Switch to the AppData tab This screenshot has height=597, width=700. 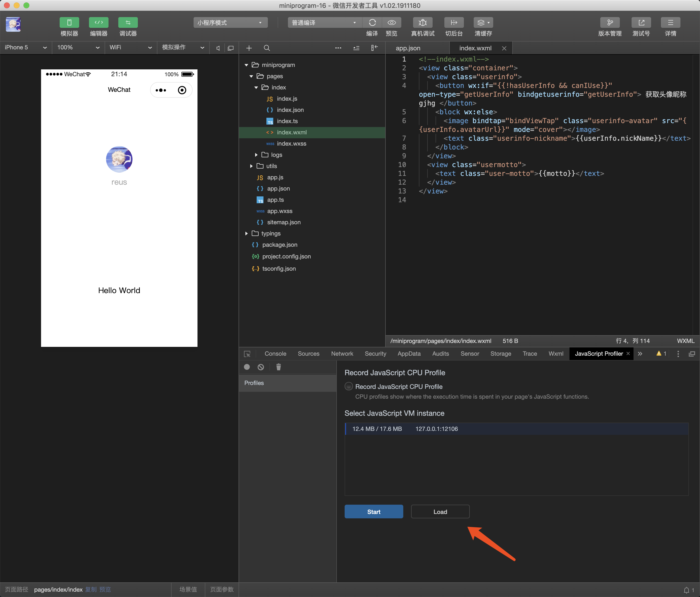[x=409, y=353]
